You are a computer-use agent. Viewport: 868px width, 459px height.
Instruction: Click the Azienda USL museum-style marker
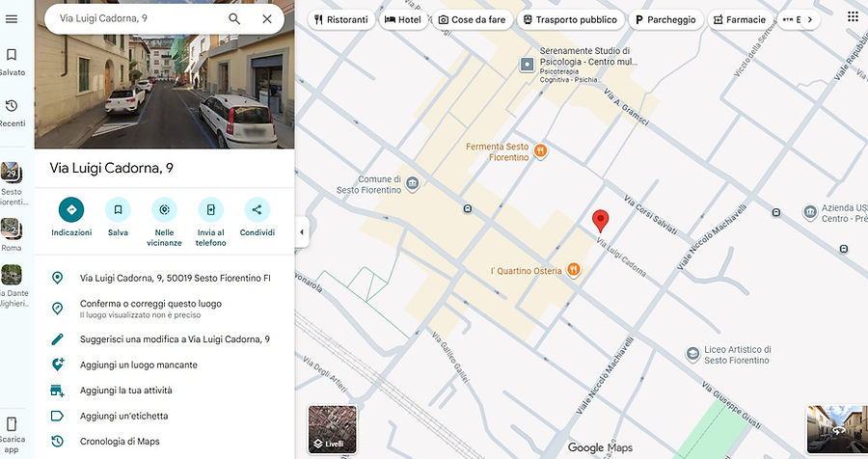[x=810, y=212]
